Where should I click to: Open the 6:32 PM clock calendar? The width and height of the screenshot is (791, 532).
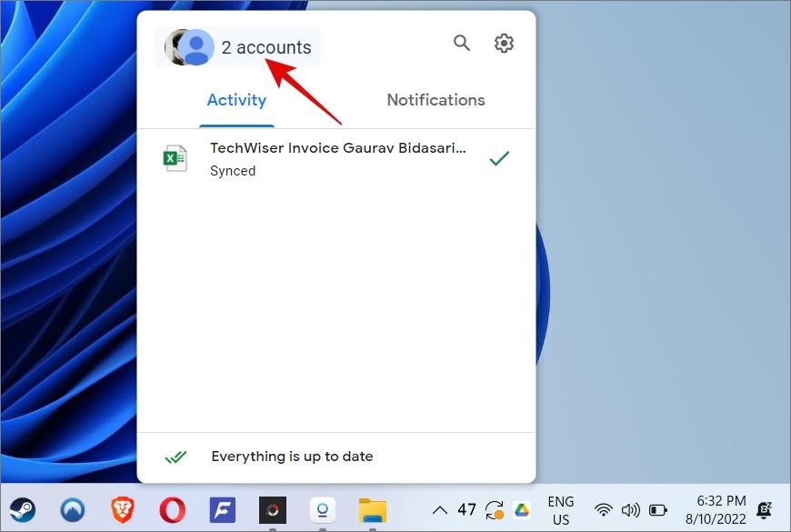(716, 510)
